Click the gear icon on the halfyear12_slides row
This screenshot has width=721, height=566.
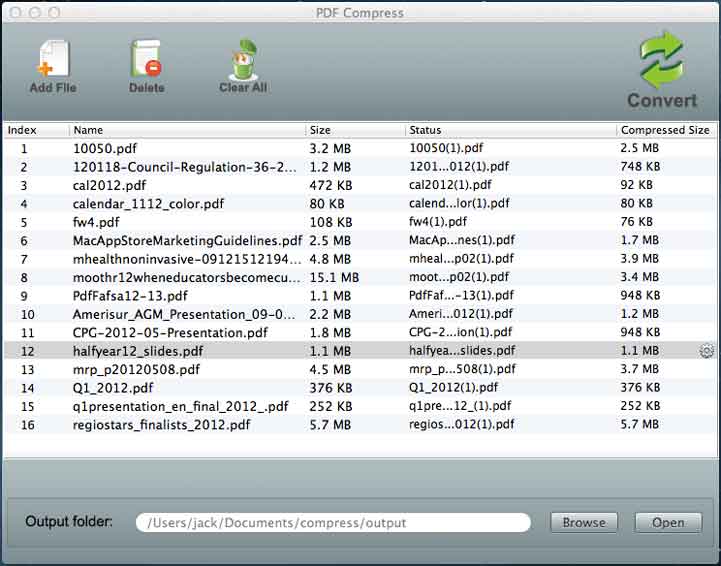pos(706,351)
